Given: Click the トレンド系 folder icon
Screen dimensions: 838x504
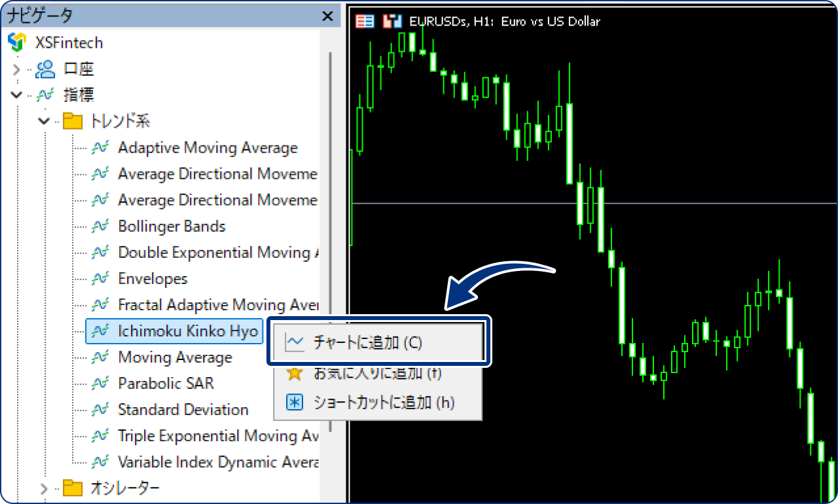Looking at the screenshot, I should (74, 121).
